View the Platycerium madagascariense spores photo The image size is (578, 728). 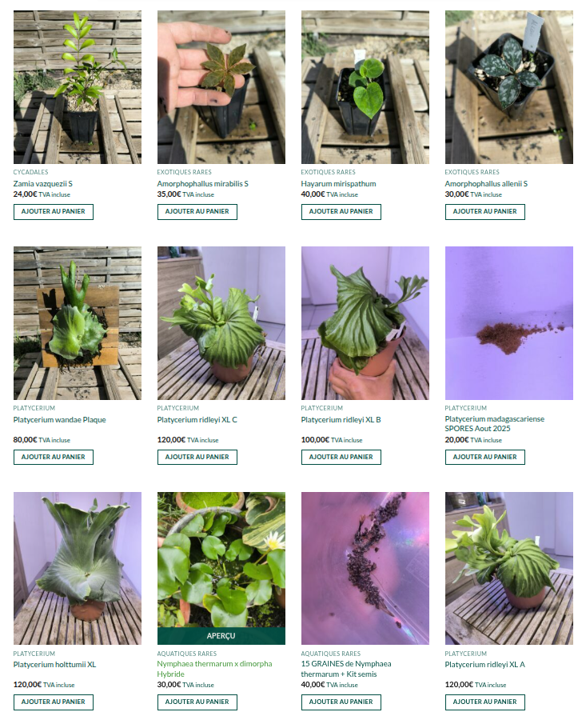tap(509, 323)
